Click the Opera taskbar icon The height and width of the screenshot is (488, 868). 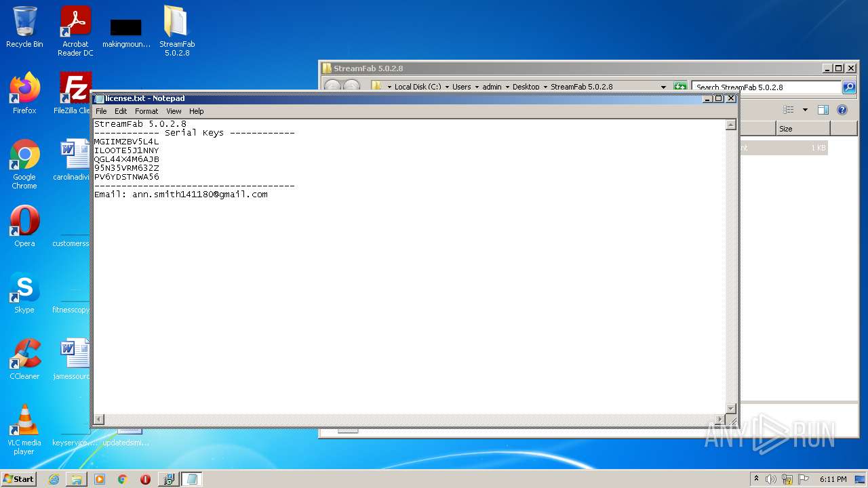point(145,479)
